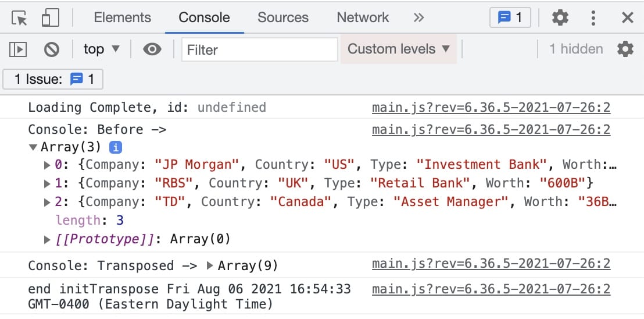
Task: Open the Custom levels dropdown
Action: coord(399,49)
